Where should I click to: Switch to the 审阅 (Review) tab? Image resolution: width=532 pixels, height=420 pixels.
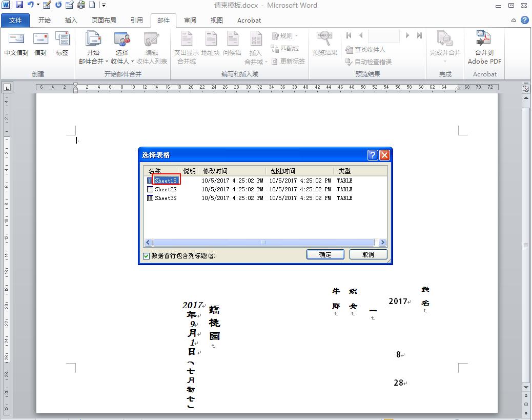[190, 21]
